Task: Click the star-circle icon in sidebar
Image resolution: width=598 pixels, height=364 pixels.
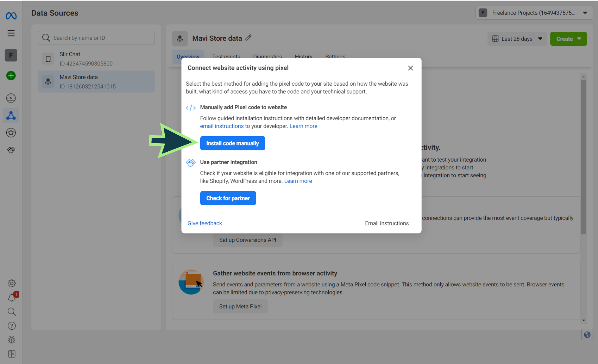Action: click(x=11, y=133)
